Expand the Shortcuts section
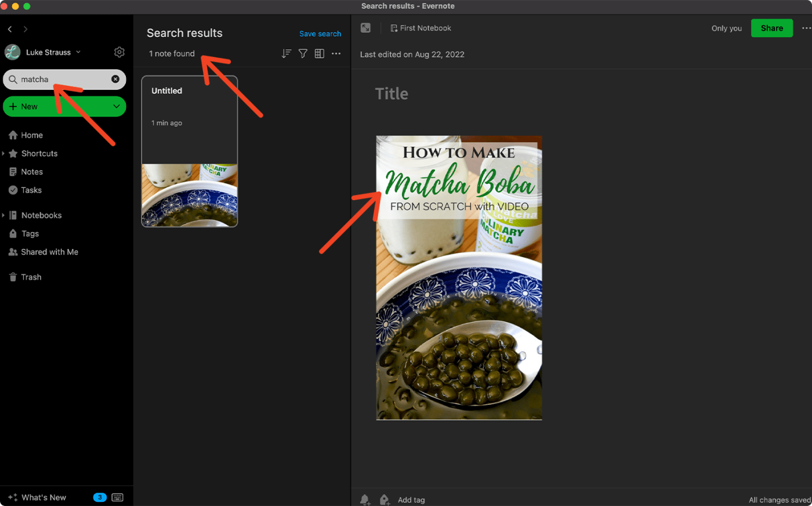The width and height of the screenshot is (812, 506). [3, 154]
